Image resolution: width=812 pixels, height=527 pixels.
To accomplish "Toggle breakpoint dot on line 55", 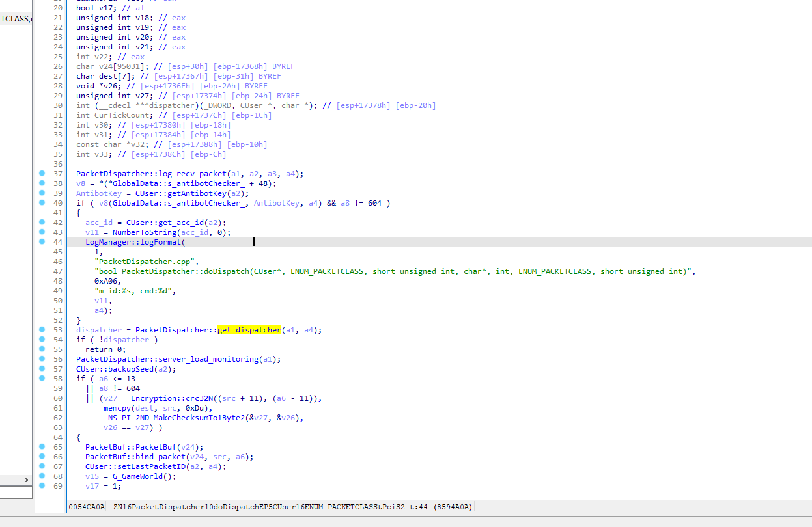I will coord(42,349).
